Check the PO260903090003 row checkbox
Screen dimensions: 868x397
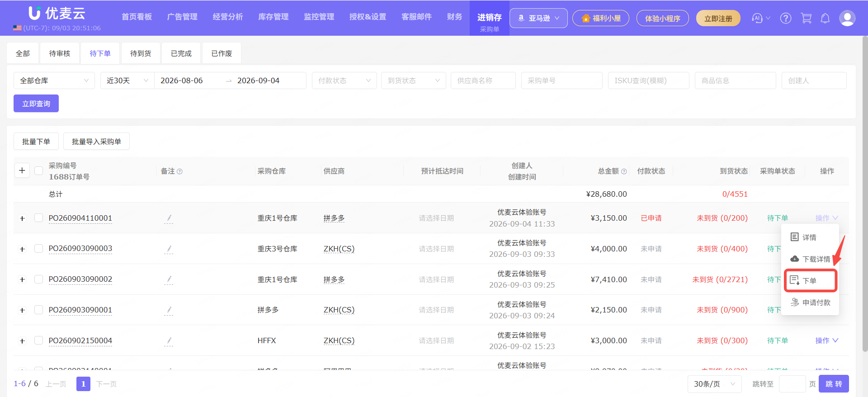[x=38, y=249]
